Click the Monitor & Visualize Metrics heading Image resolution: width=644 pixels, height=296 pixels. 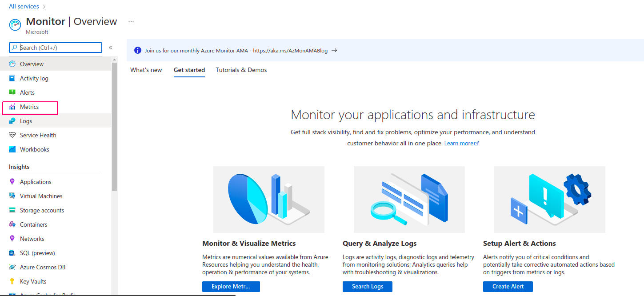coord(249,244)
